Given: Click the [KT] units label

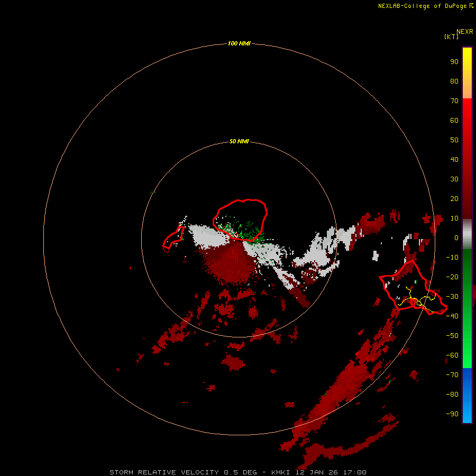Looking at the screenshot, I should (451, 36).
